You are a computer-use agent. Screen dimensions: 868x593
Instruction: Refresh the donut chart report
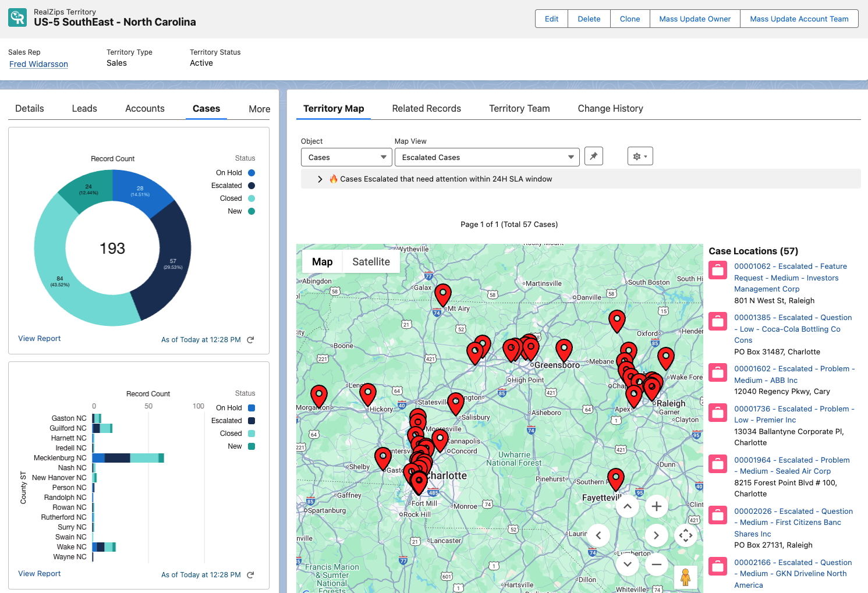point(250,340)
